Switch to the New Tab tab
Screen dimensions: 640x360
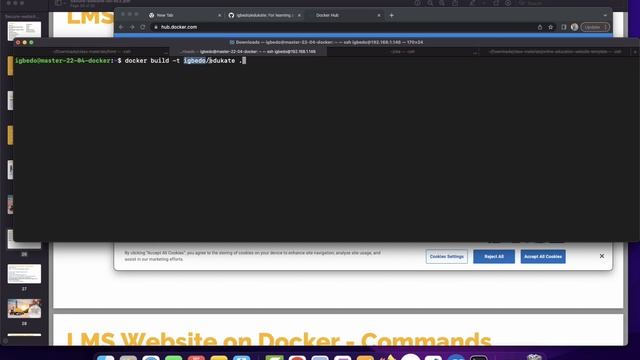(x=183, y=15)
